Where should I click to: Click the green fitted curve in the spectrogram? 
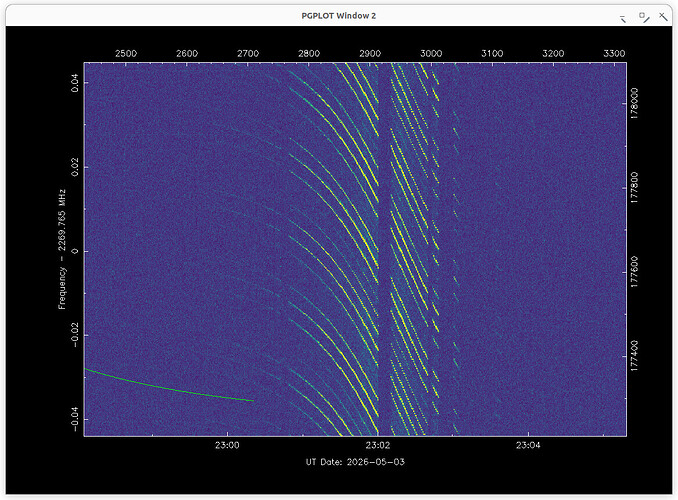tap(169, 388)
